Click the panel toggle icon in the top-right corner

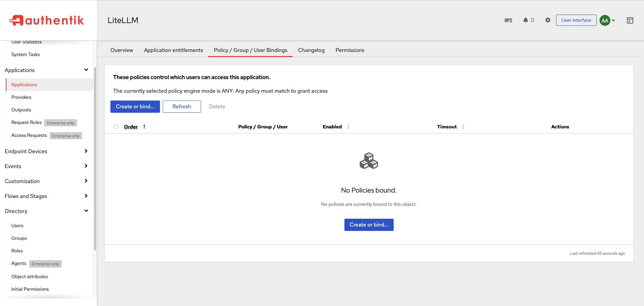point(630,20)
